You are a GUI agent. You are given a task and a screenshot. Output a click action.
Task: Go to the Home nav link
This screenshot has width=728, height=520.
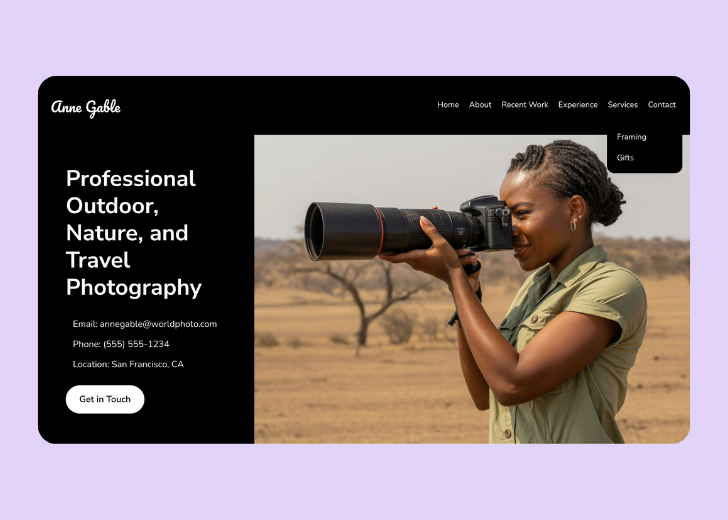(448, 105)
